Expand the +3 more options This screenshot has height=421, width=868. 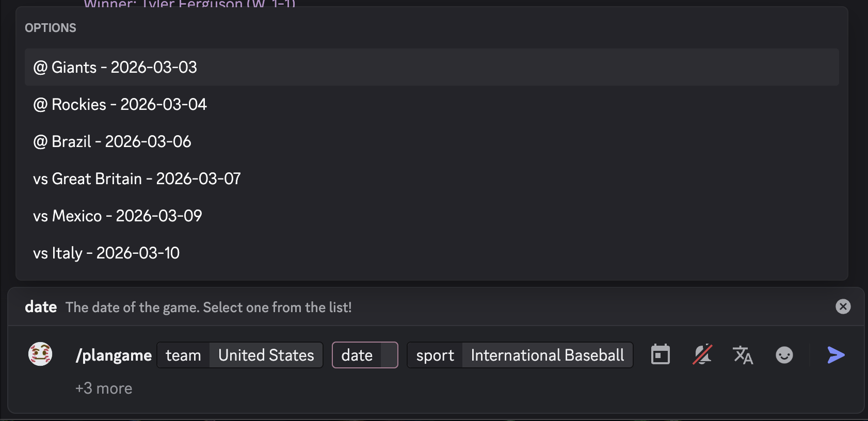(104, 388)
